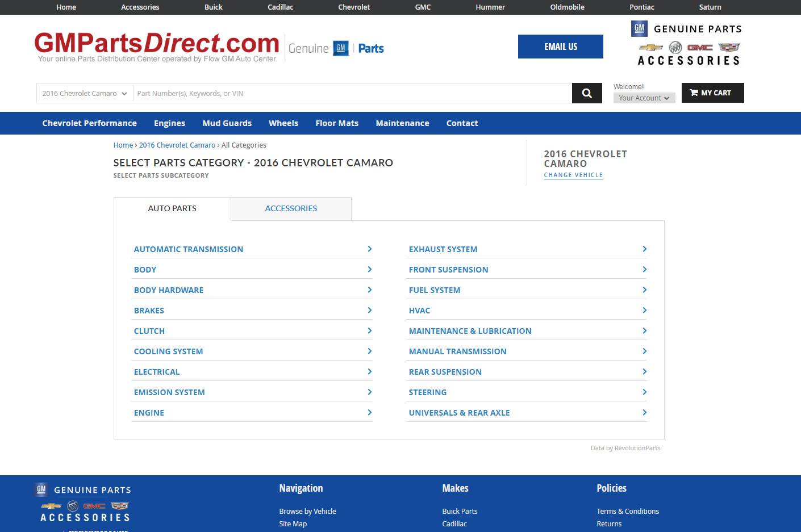Click the footer Cadillac makes link

454,524
